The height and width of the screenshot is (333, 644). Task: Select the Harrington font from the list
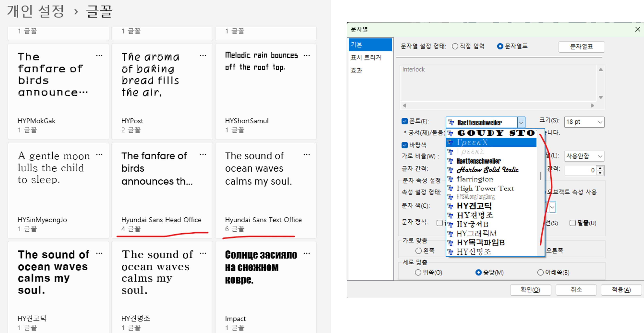[474, 179]
